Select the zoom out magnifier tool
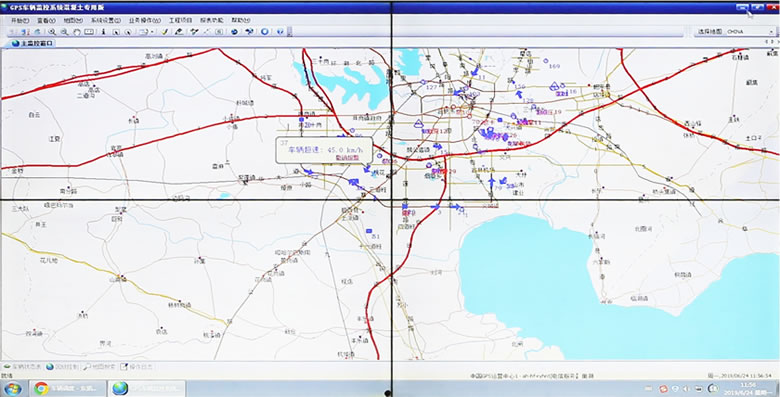 (x=65, y=32)
